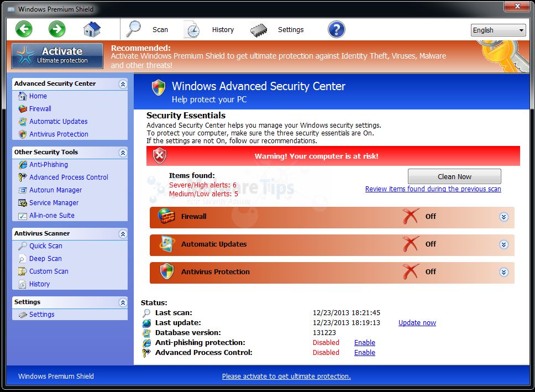The width and height of the screenshot is (535, 392).
Task: Click the All-in-one Suite checkbox icon
Action: (x=23, y=216)
